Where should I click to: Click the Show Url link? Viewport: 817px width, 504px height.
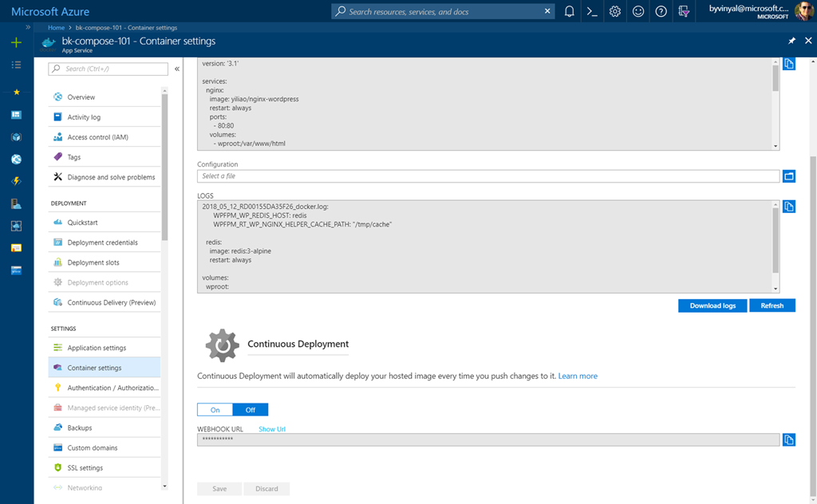pos(272,429)
